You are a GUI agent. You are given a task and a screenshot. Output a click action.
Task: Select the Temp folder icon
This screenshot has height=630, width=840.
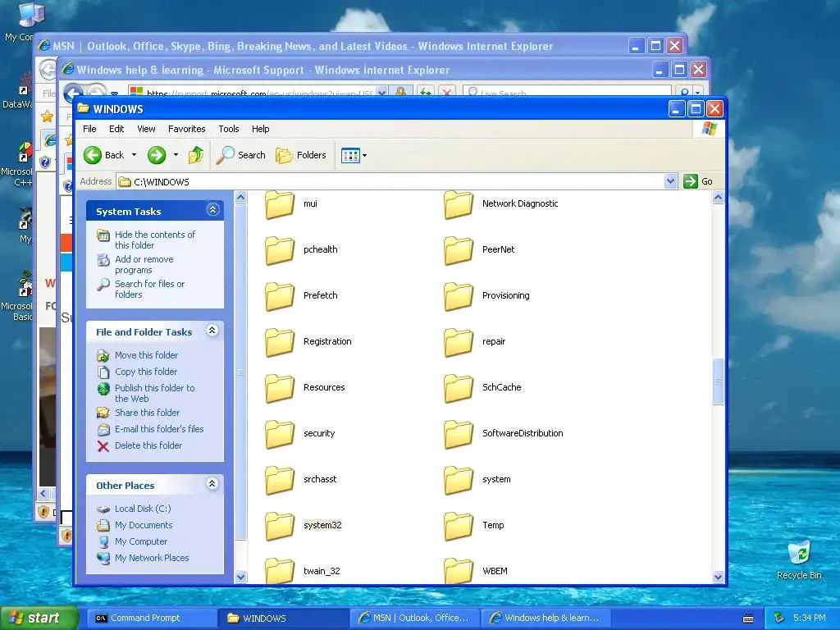(x=459, y=526)
